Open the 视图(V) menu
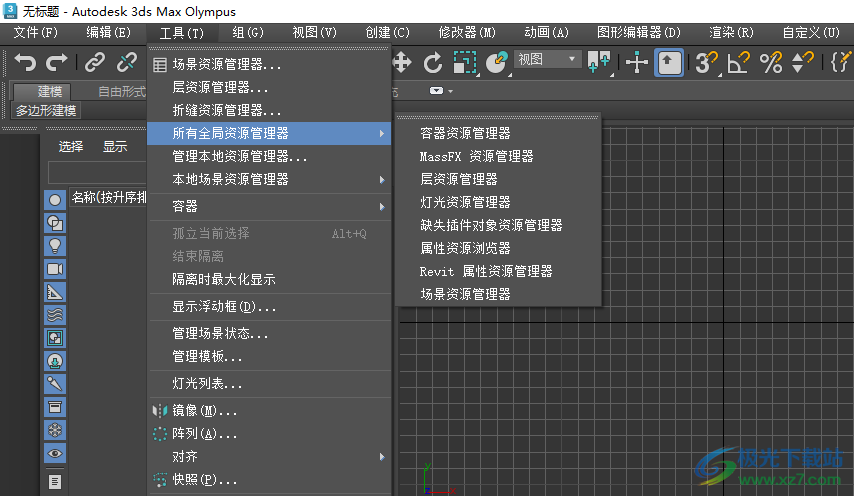The image size is (854, 496). tap(314, 33)
